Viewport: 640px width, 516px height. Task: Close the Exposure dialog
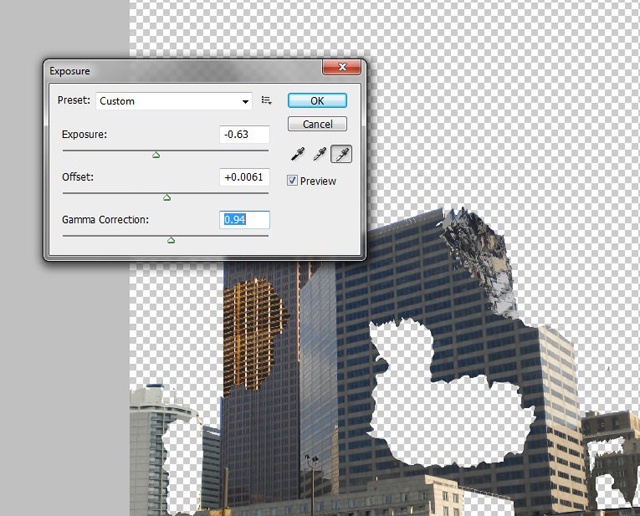342,67
